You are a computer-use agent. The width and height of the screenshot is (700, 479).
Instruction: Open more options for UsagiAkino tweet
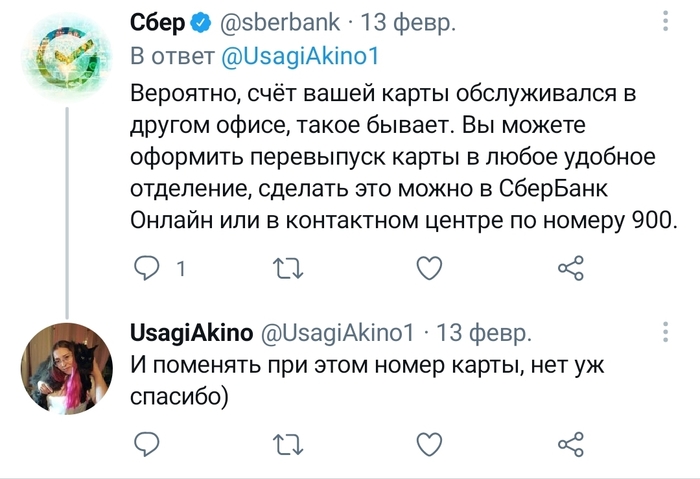tap(666, 332)
